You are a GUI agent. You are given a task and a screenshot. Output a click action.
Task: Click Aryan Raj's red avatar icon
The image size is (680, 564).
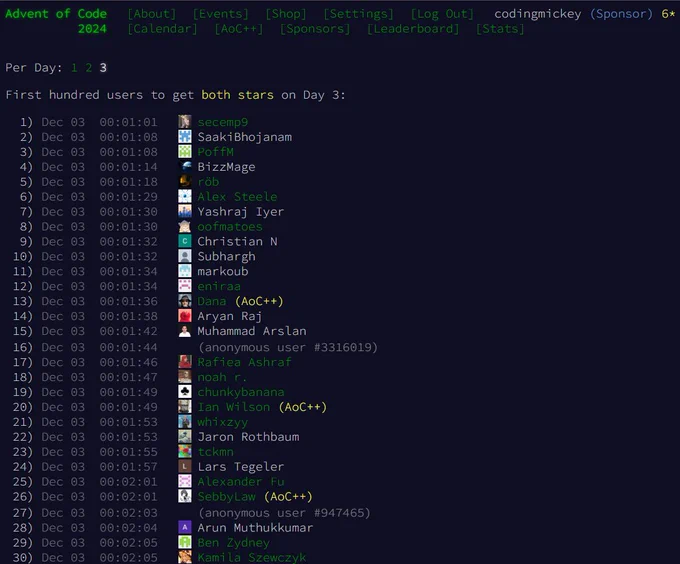point(185,316)
